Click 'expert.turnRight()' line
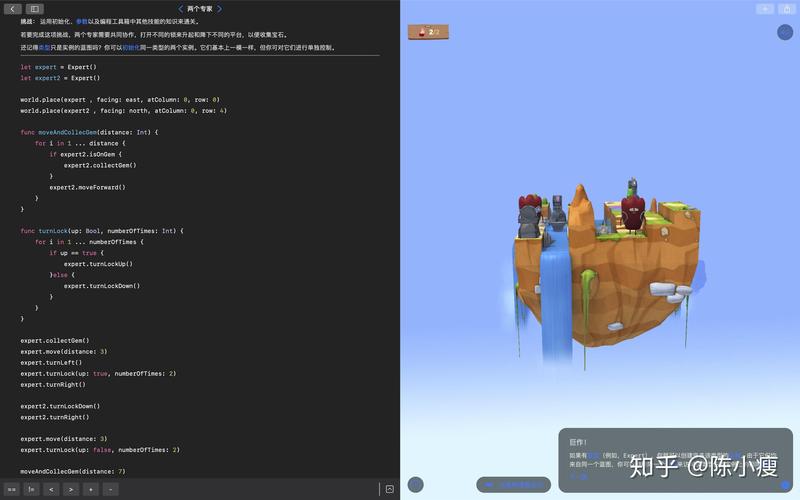 pyautogui.click(x=53, y=384)
